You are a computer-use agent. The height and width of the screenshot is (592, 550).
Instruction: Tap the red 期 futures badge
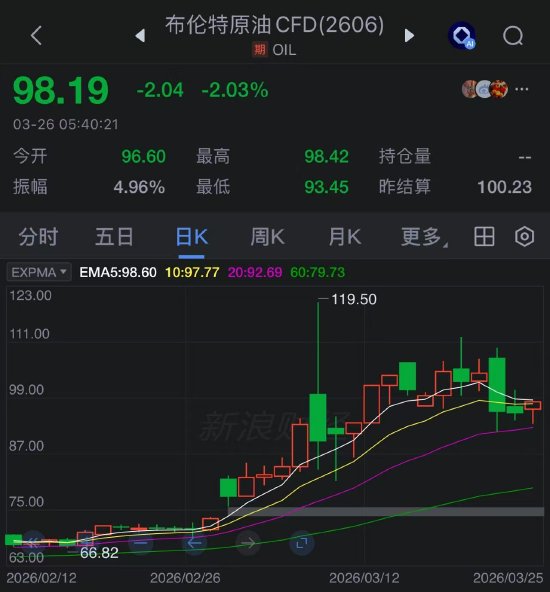tap(259, 49)
